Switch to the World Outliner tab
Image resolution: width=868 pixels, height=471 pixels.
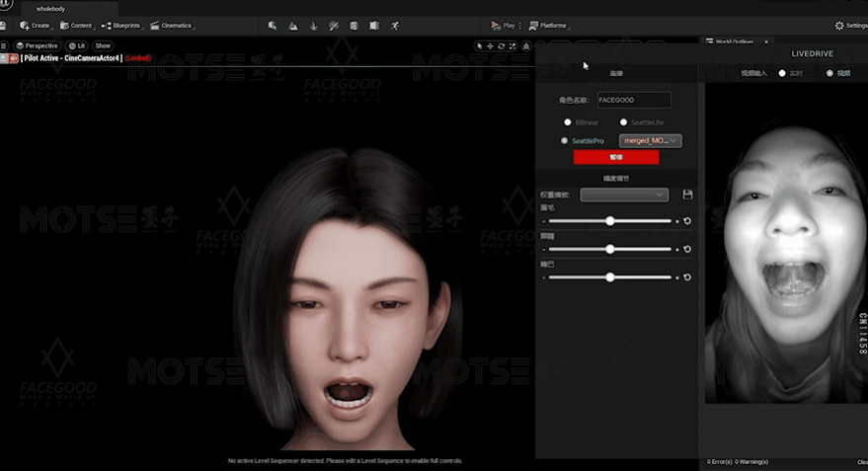pos(733,41)
